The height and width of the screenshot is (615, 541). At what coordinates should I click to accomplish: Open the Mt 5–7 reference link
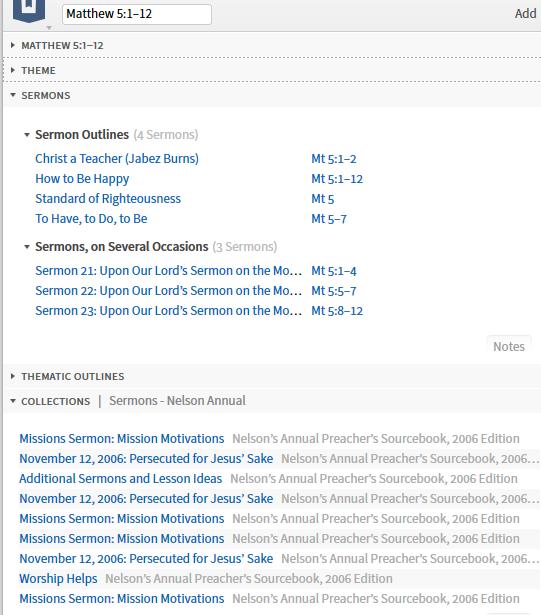[x=329, y=219]
